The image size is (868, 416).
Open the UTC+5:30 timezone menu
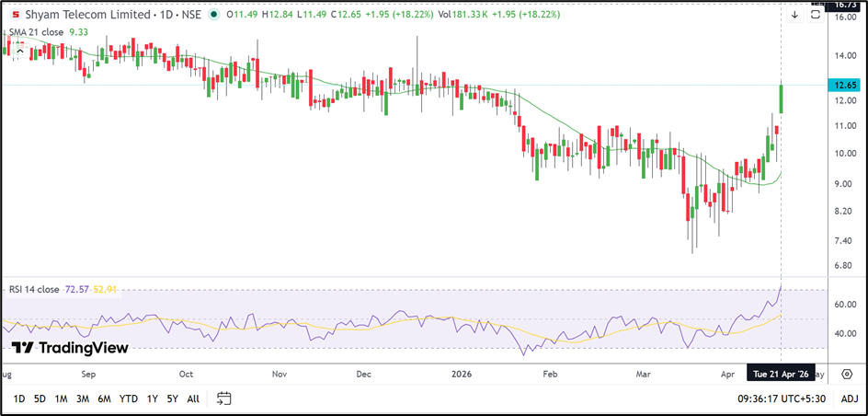[809, 399]
